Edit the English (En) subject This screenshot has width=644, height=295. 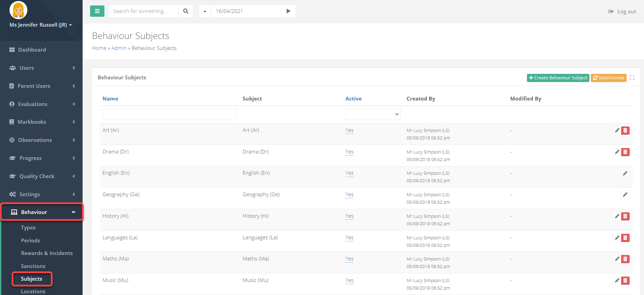[625, 174]
